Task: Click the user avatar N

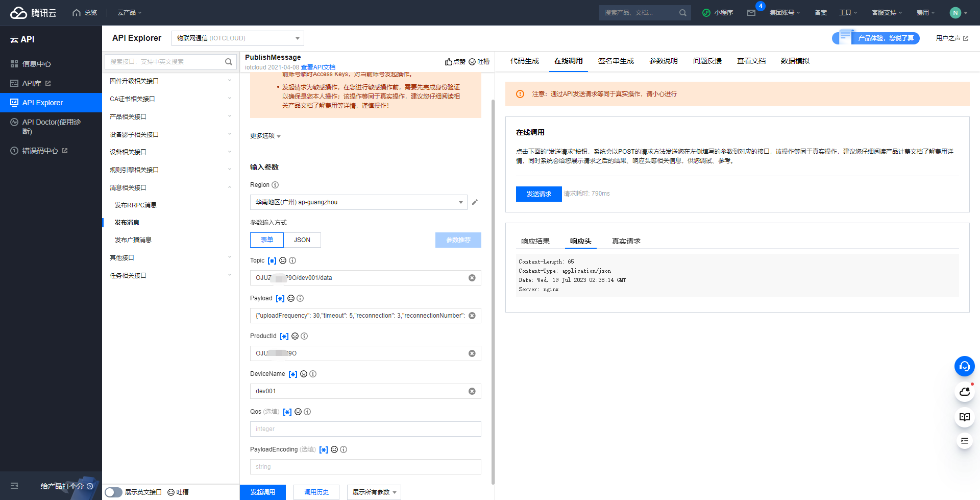Action: point(955,13)
